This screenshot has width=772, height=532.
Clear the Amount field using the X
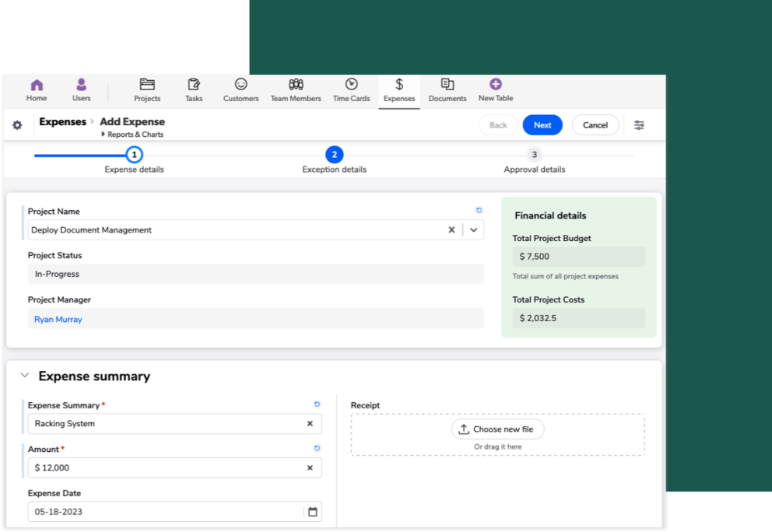point(310,467)
